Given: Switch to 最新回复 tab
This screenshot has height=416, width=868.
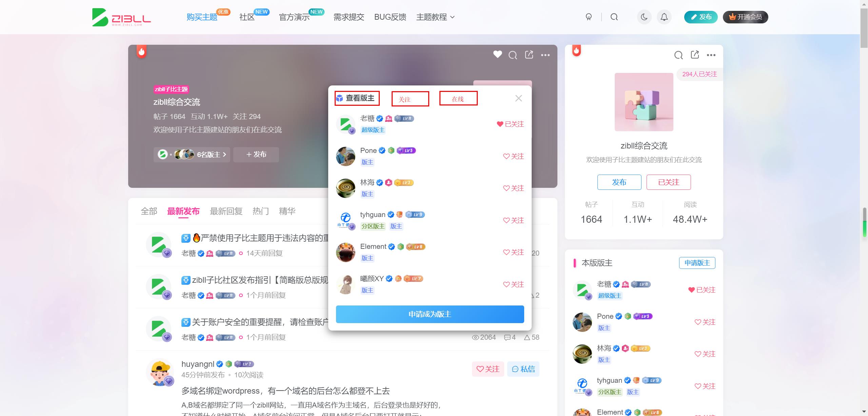Looking at the screenshot, I should pos(226,211).
